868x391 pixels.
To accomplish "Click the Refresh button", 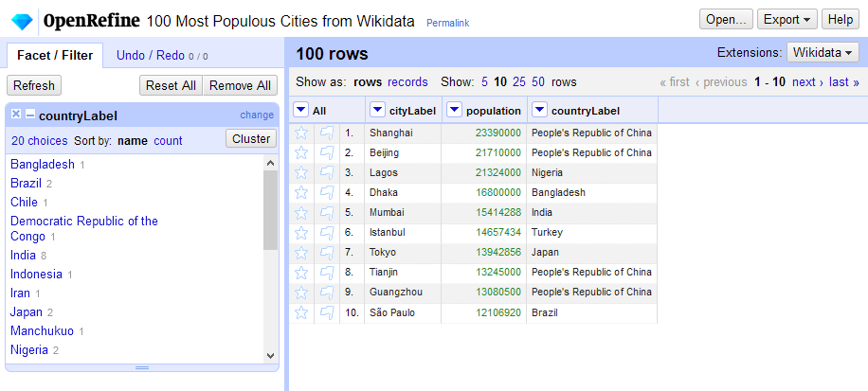I will point(34,86).
